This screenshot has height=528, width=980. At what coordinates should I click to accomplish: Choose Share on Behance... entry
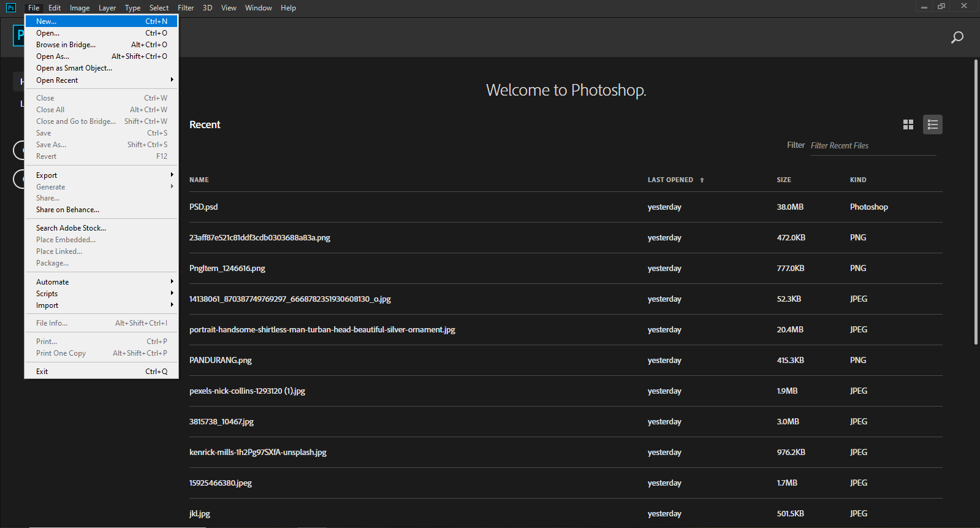(x=101, y=210)
